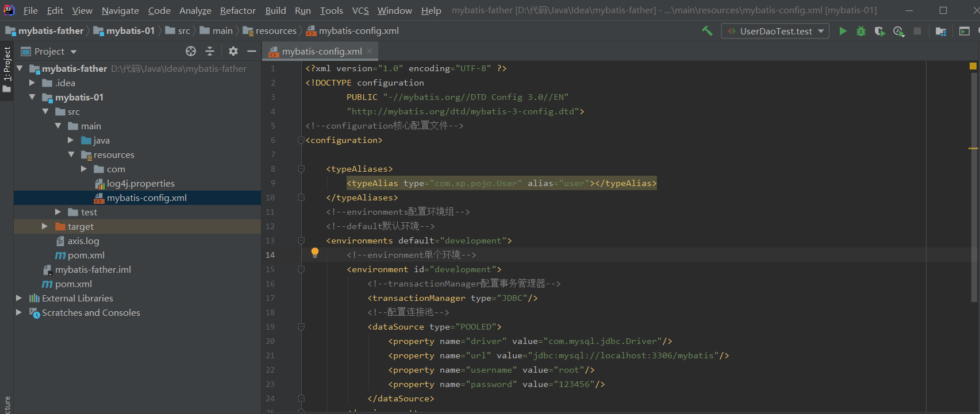Select axis.log file
Viewport: 980px width, 414px height.
[x=78, y=241]
